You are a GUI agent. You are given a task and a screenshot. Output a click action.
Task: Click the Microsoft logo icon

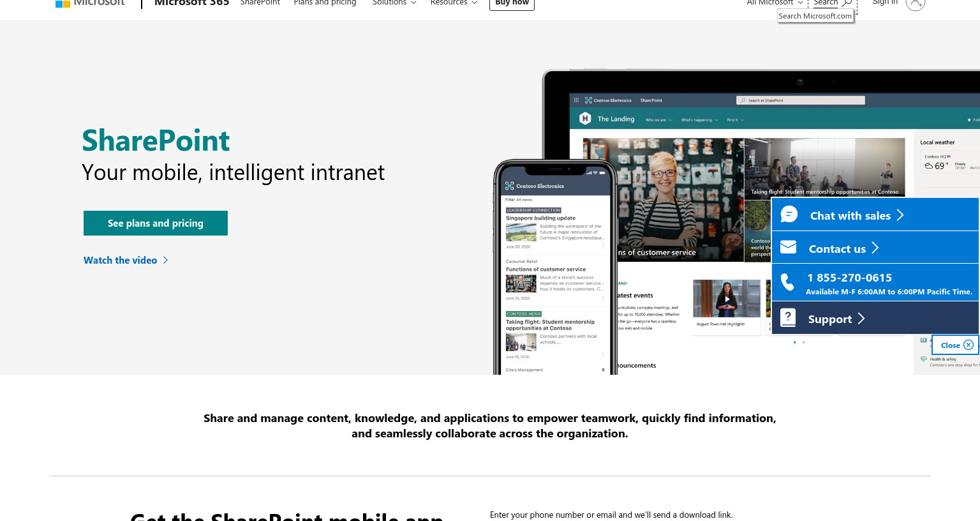(x=63, y=3)
